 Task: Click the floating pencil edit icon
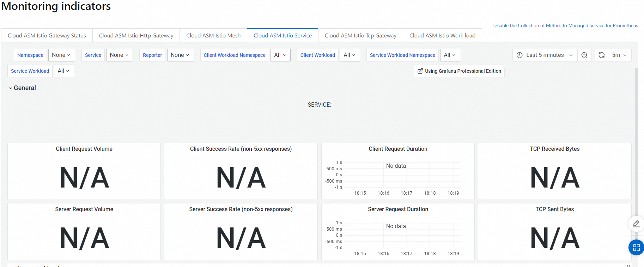[x=636, y=224]
